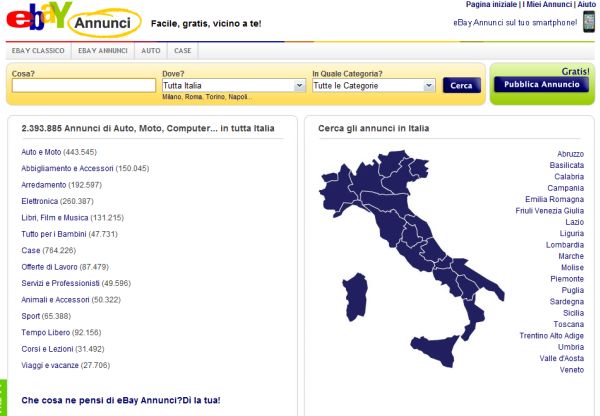Select Sicilia region link
The image size is (600, 416).
(x=573, y=313)
